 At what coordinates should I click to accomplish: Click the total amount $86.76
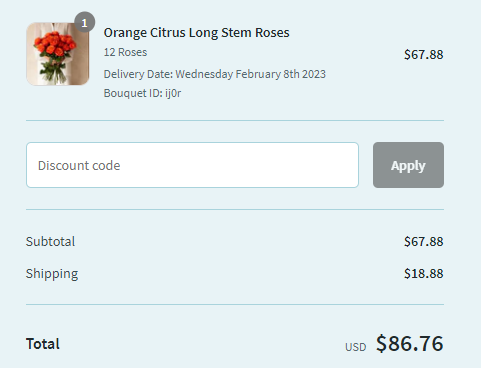(x=410, y=343)
